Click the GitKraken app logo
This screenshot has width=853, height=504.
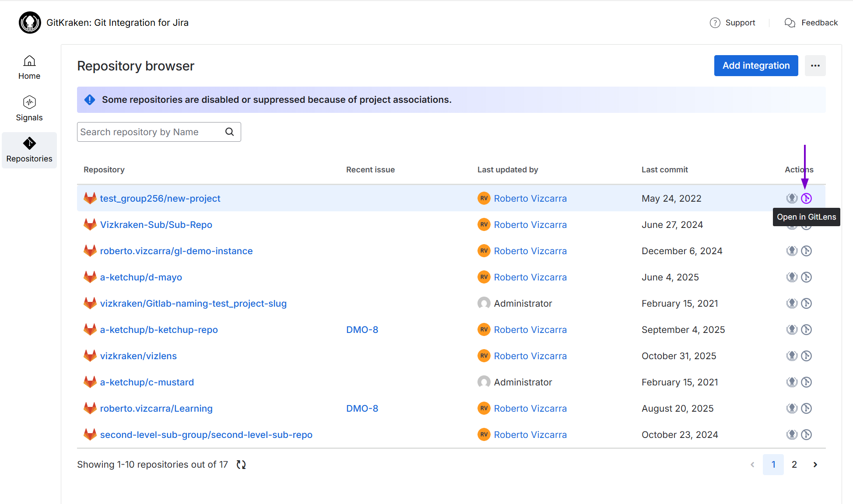(x=29, y=22)
